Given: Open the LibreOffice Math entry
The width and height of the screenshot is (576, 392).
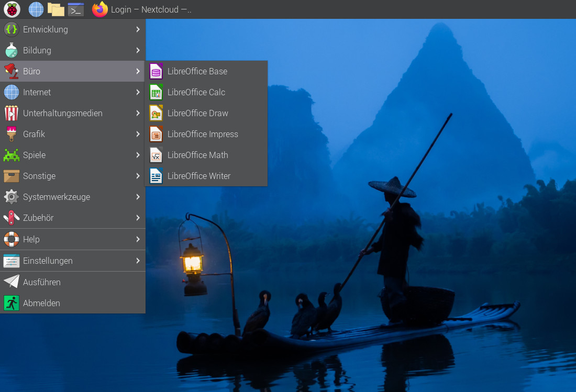Looking at the screenshot, I should click(206, 155).
